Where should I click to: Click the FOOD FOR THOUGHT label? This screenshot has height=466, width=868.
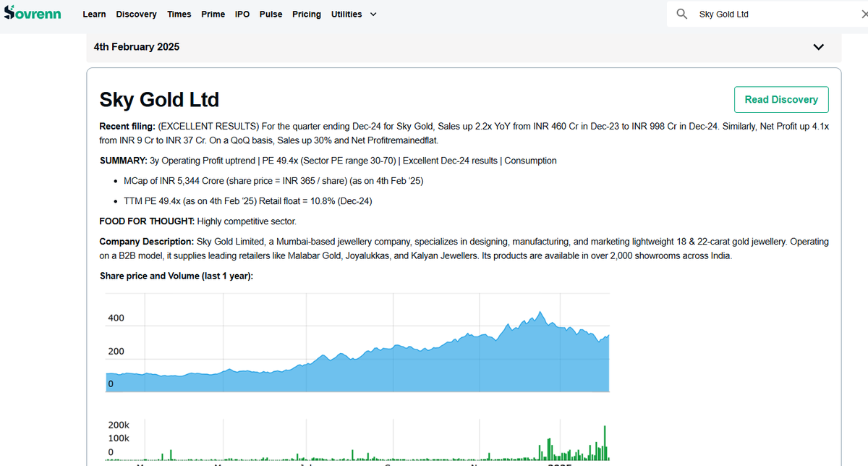click(147, 221)
